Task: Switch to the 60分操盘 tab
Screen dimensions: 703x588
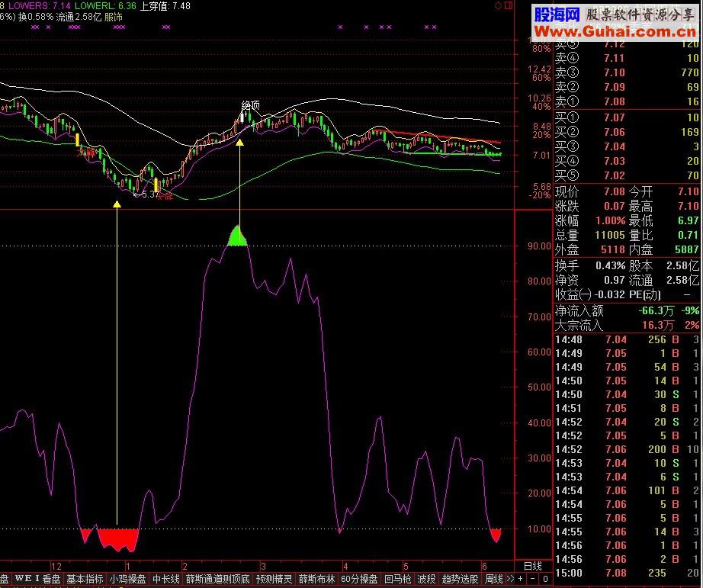Action: point(359,579)
